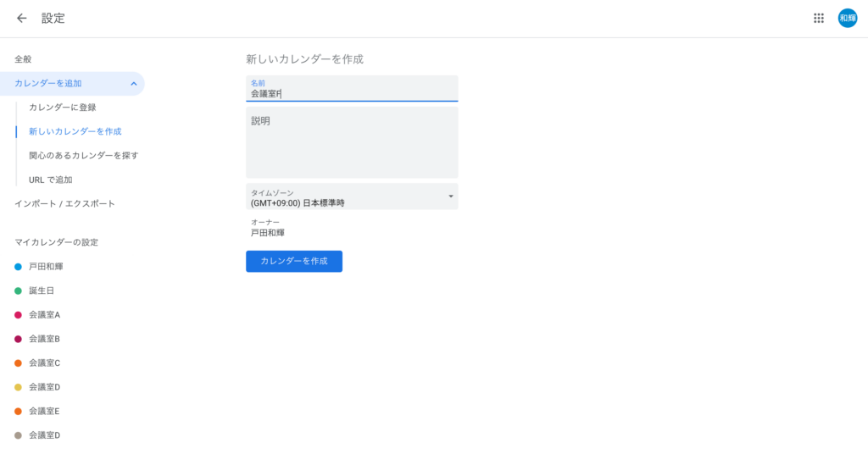Click the green dot beside 誕生日
The image size is (868, 465).
pos(19,291)
